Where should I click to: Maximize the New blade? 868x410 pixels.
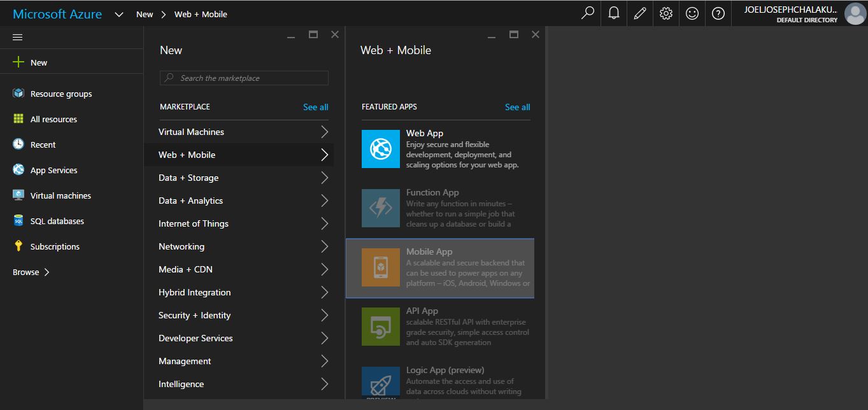[313, 35]
